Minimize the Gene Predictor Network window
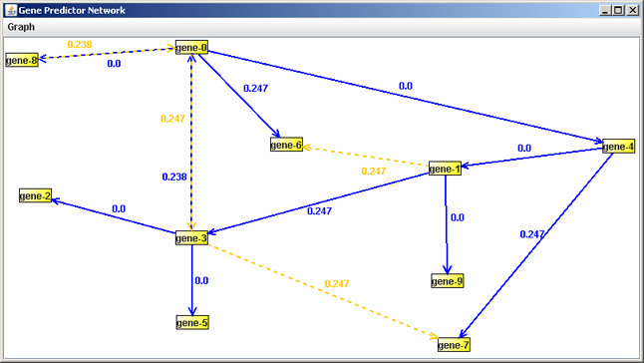This screenshot has height=363, width=644. (605, 10)
